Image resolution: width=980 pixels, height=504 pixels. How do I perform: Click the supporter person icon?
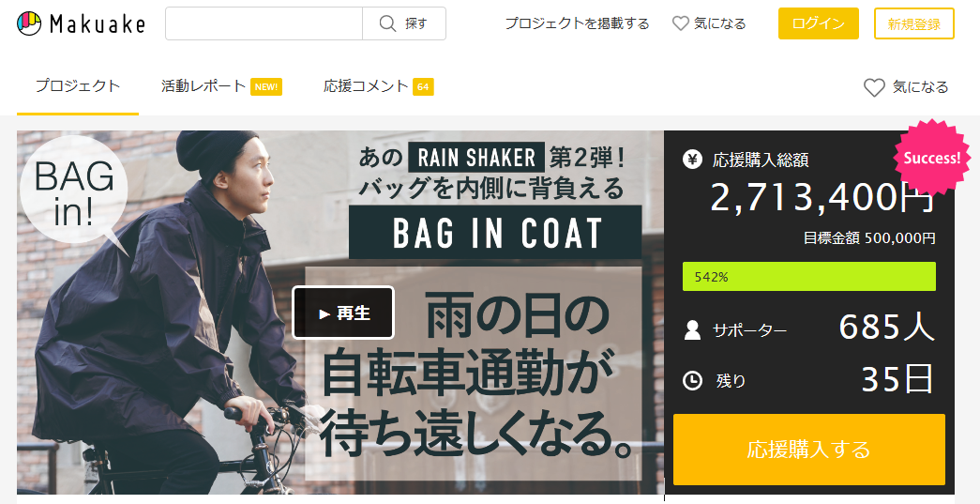click(692, 330)
